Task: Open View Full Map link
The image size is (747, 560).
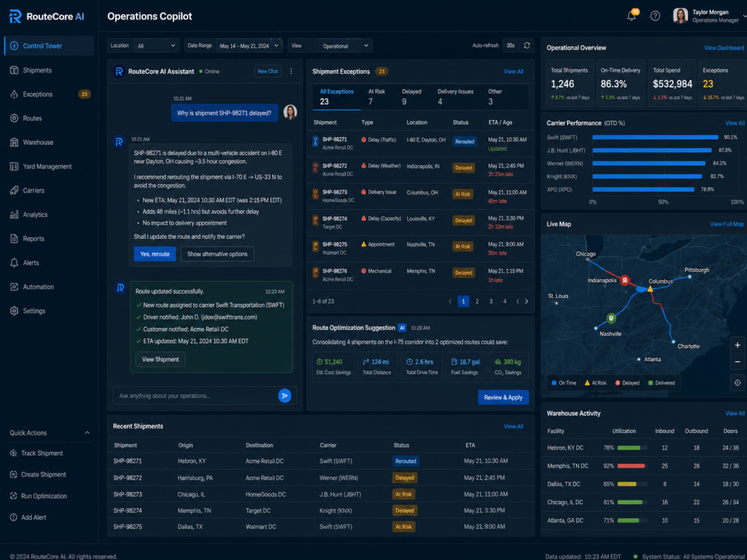Action: (x=727, y=224)
